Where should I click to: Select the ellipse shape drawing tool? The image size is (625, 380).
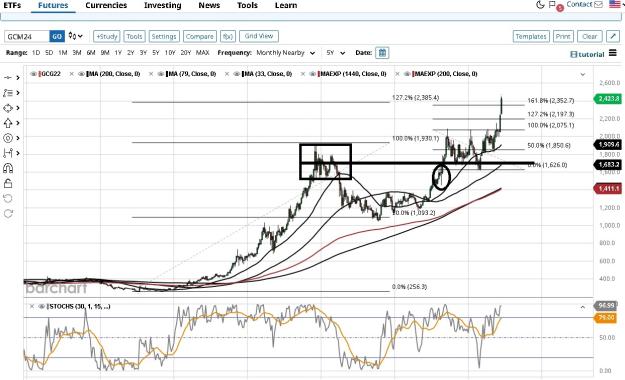point(8,108)
